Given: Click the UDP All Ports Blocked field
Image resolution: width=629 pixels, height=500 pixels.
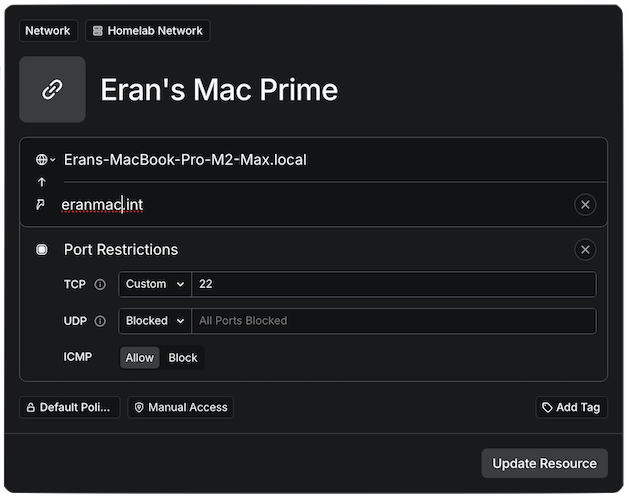Looking at the screenshot, I should click(394, 321).
